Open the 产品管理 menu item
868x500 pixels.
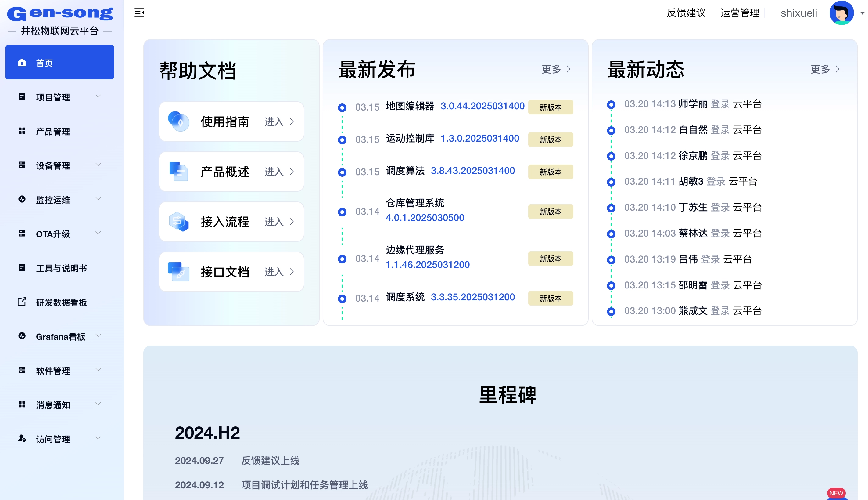53,132
